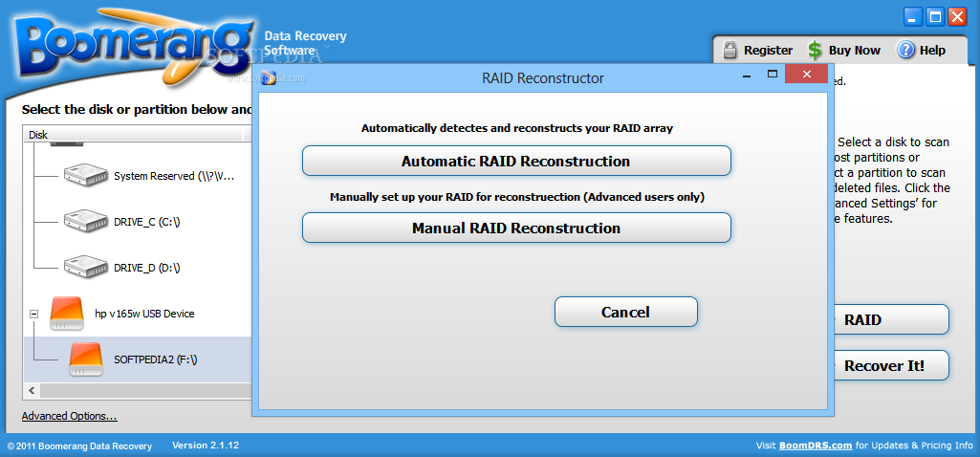Click the Disk column header
Viewport: 980px width, 457px height.
[134, 135]
